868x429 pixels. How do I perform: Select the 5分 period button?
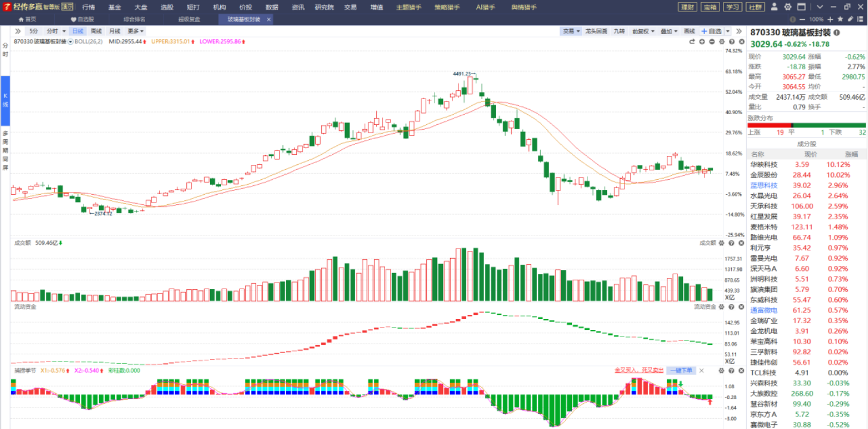point(33,31)
